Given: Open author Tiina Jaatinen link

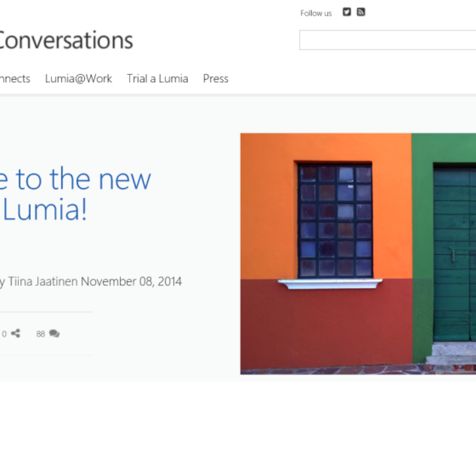Looking at the screenshot, I should point(43,281).
